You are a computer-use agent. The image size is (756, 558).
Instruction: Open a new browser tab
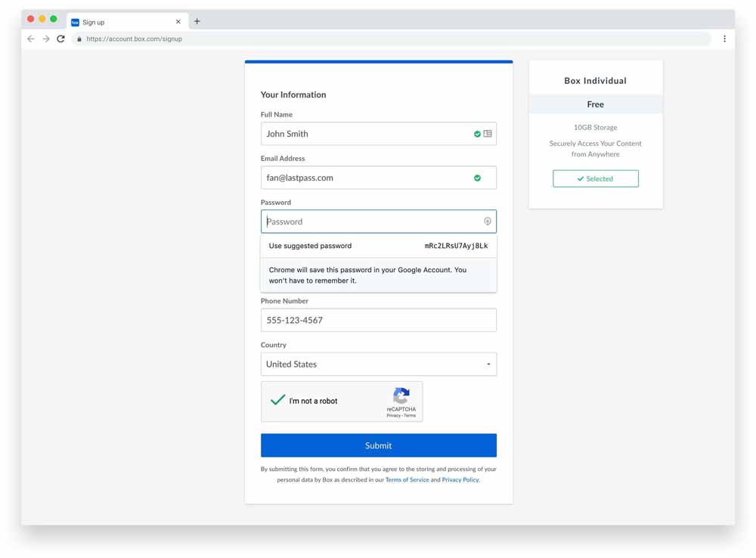tap(197, 20)
